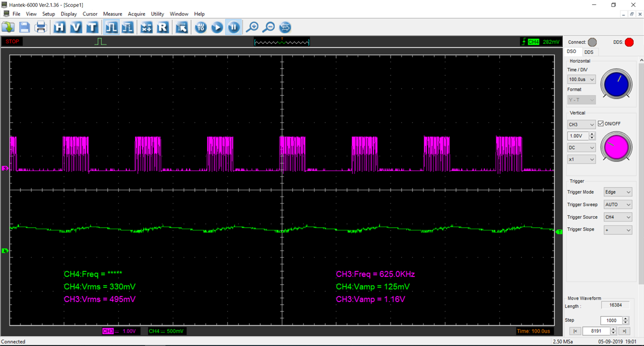This screenshot has width=644, height=346.
Task: Click the AUTO set icon
Action: [x=201, y=27]
